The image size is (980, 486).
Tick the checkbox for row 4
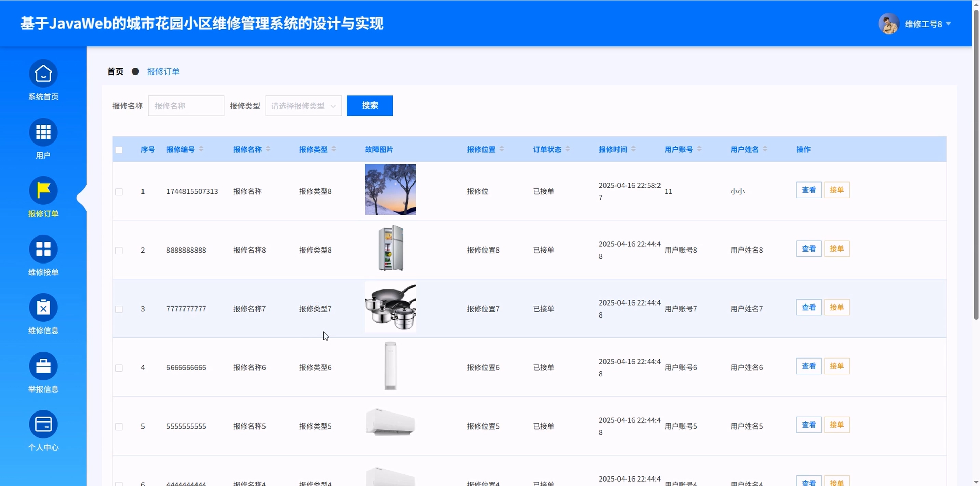pos(119,368)
